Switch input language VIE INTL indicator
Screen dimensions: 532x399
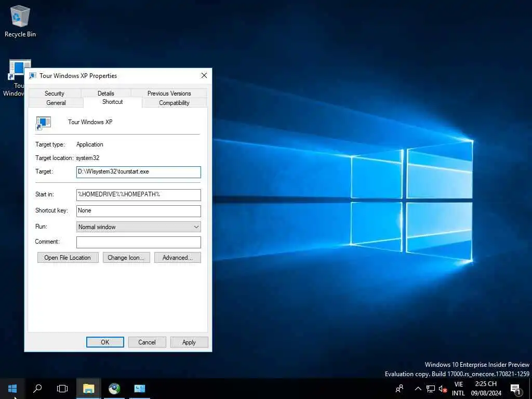[458, 389]
